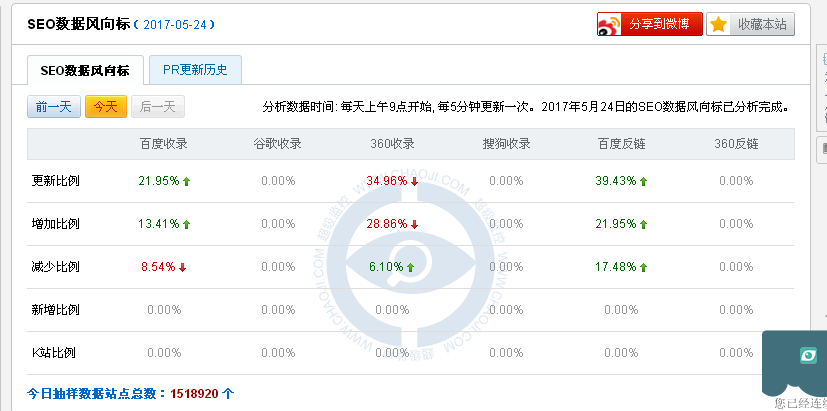
Task: Go to previous day 前一天
Action: coord(54,107)
